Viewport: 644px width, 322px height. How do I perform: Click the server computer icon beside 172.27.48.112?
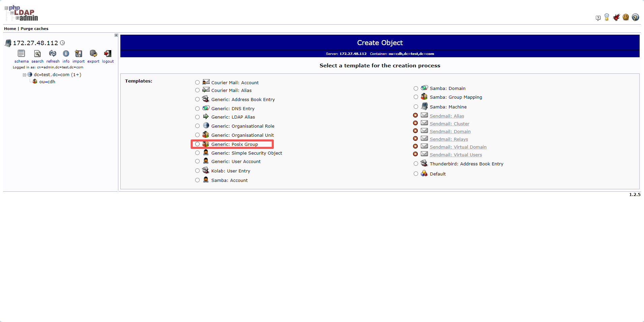[8, 43]
